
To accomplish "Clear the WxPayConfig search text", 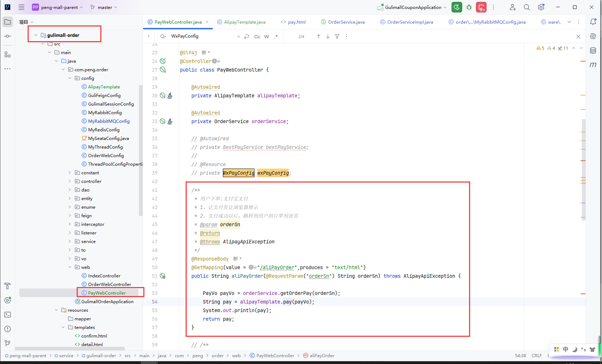I will point(239,37).
